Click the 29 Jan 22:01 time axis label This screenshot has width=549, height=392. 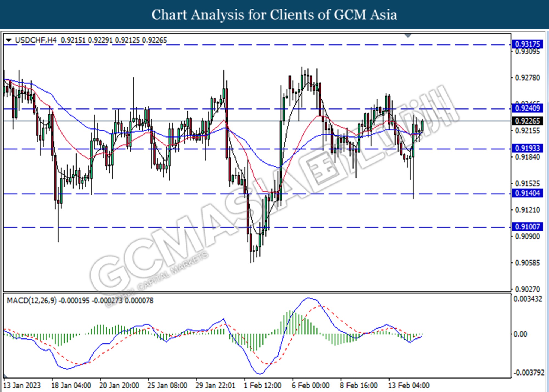[x=215, y=385]
